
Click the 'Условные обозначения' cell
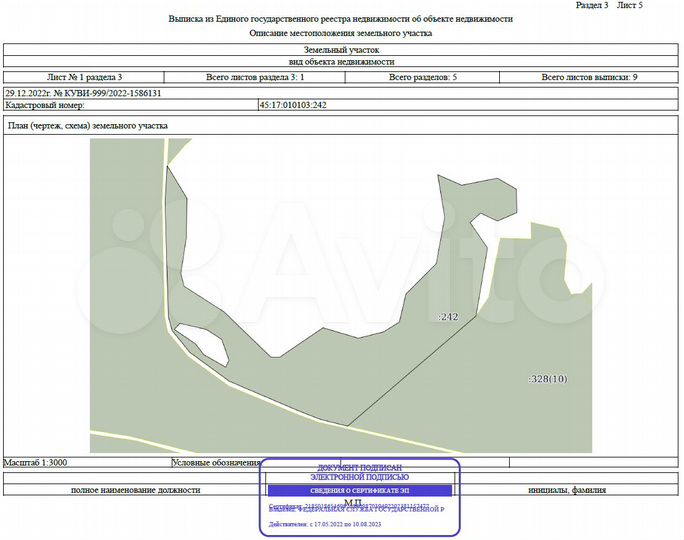pyautogui.click(x=216, y=462)
